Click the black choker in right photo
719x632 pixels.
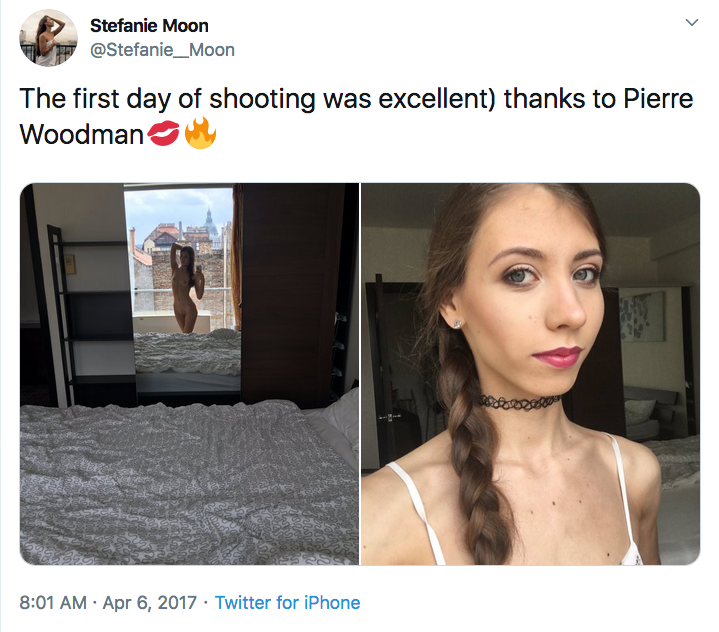(x=519, y=401)
